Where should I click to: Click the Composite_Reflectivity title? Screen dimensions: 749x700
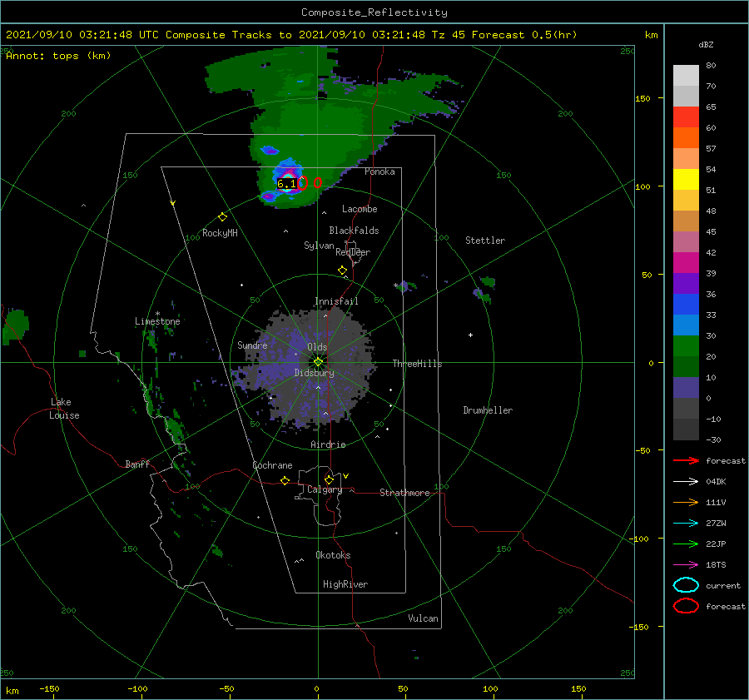[x=374, y=12]
